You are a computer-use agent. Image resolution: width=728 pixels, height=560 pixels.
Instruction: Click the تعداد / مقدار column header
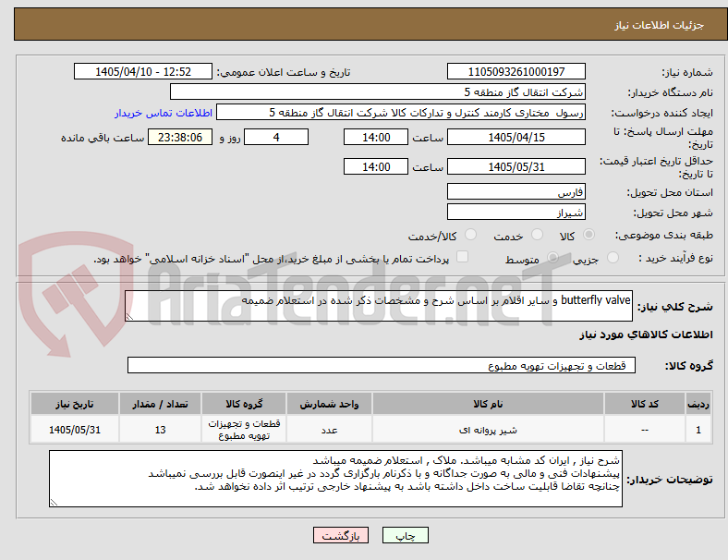[x=160, y=404]
